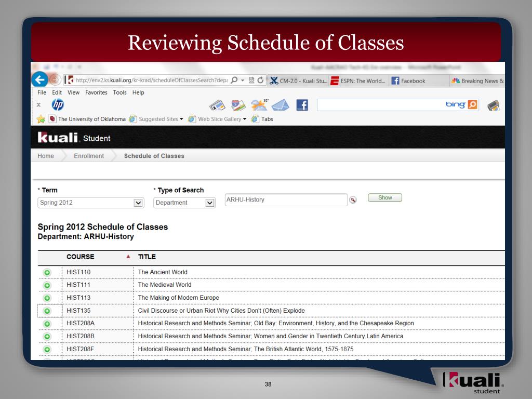Click the browser back arrow button

[x=40, y=80]
